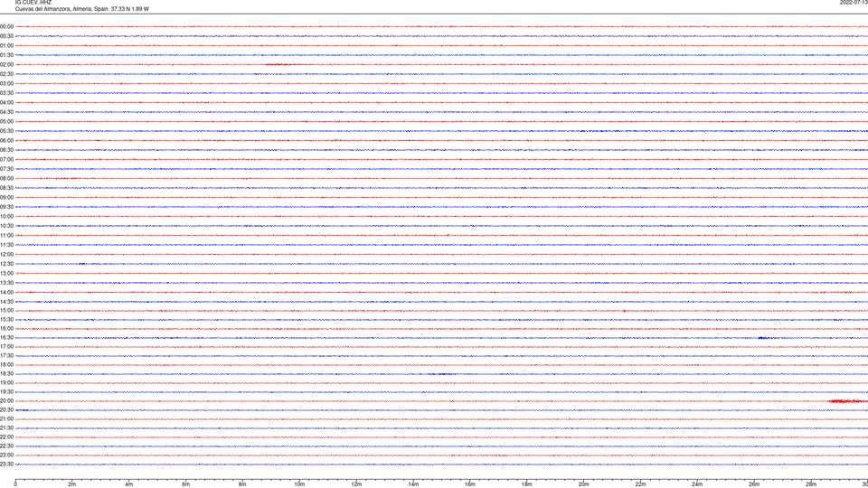Screen dimensions: 868x488
Task: Select the 11:00 trace time label
Action: (x=6, y=235)
